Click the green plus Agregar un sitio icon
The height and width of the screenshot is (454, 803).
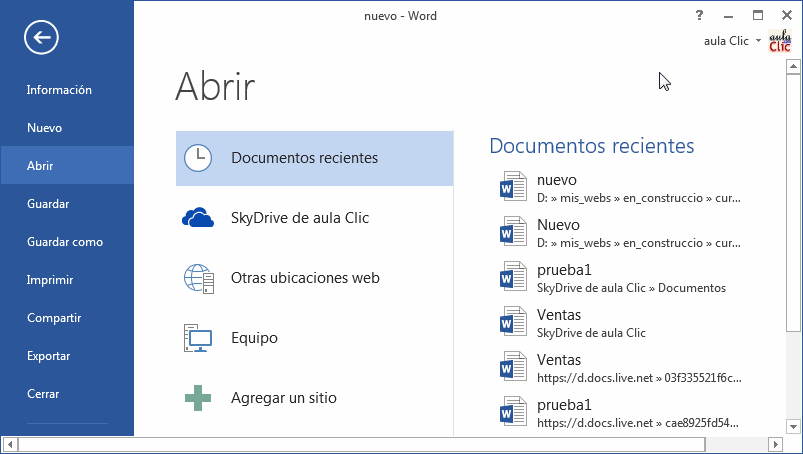point(198,398)
